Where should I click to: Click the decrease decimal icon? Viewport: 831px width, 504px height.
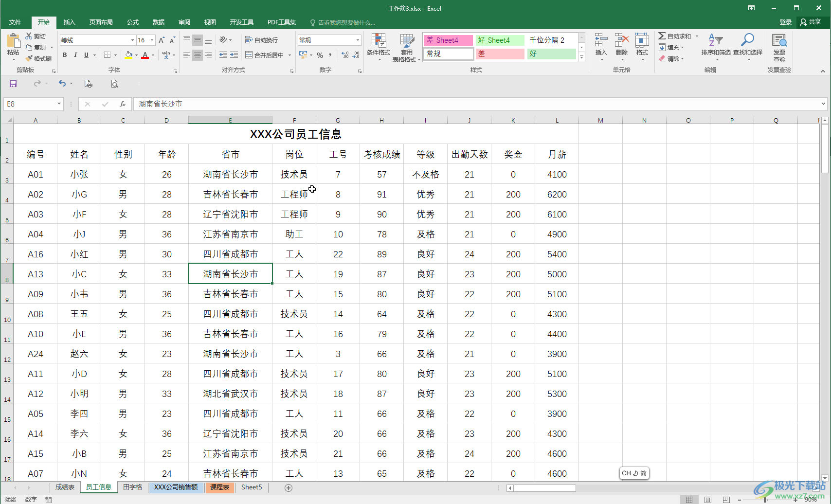[356, 55]
